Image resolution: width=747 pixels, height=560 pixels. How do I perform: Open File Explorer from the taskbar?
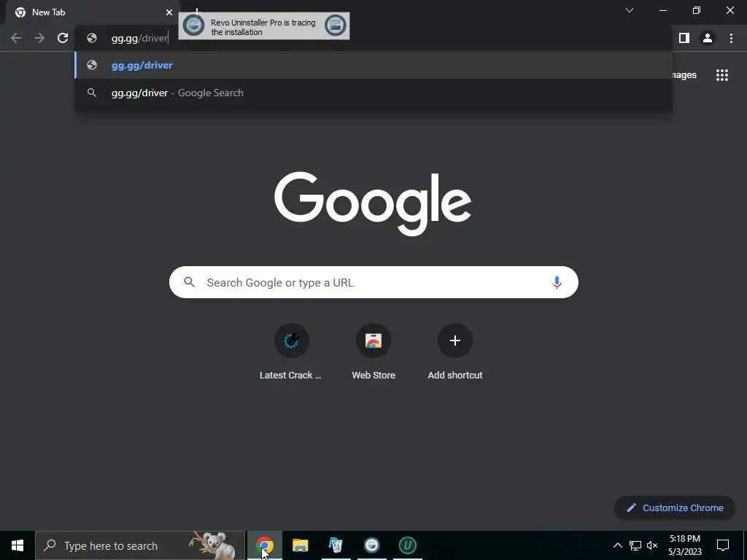coord(300,545)
